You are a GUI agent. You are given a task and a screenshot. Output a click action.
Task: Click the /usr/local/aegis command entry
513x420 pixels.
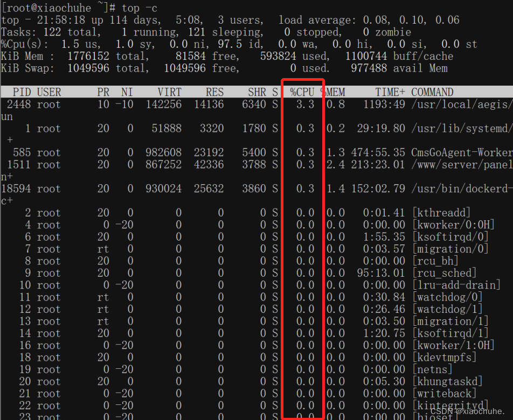coord(462,104)
